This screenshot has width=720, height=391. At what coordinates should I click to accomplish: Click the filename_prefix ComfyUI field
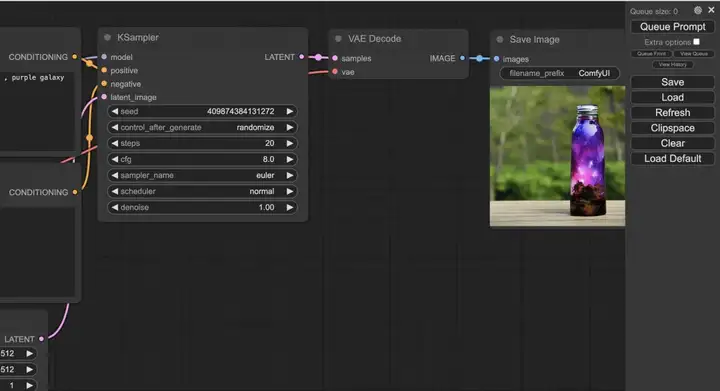click(x=559, y=73)
